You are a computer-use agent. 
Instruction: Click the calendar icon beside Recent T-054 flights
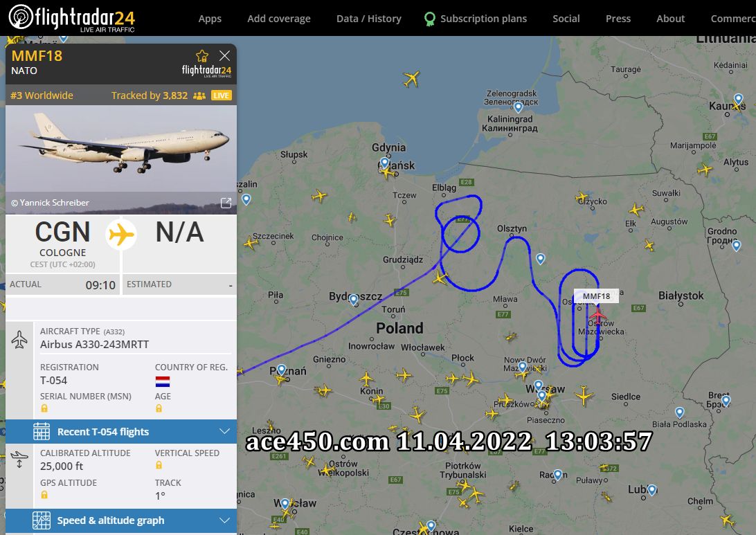[42, 431]
